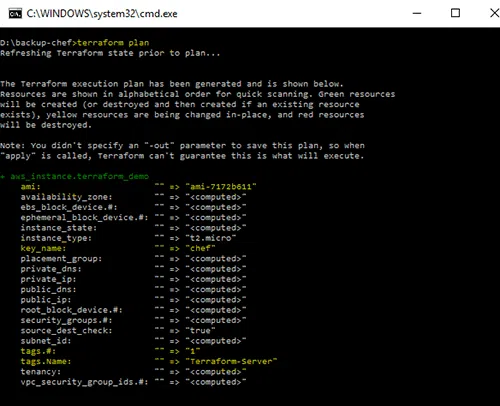Click the Terraform-Server tag value
Screen dimensions: 500x406
click(x=231, y=361)
